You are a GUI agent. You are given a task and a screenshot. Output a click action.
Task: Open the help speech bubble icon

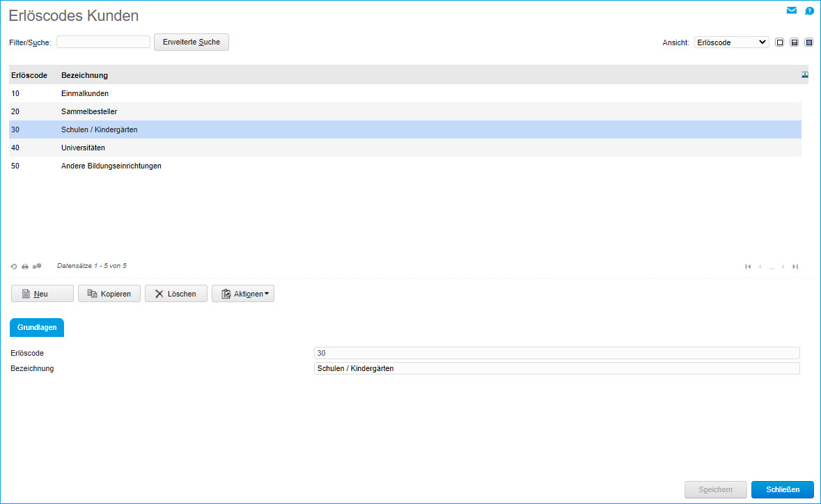(809, 10)
